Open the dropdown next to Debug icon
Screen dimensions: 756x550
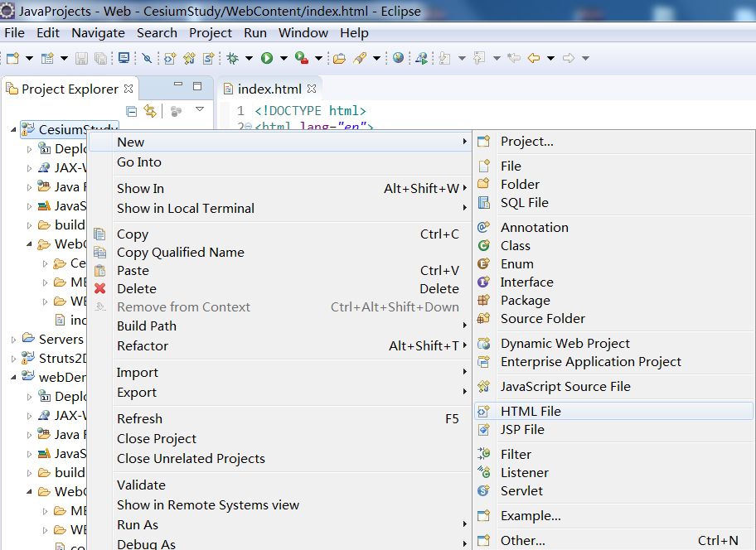[x=250, y=58]
